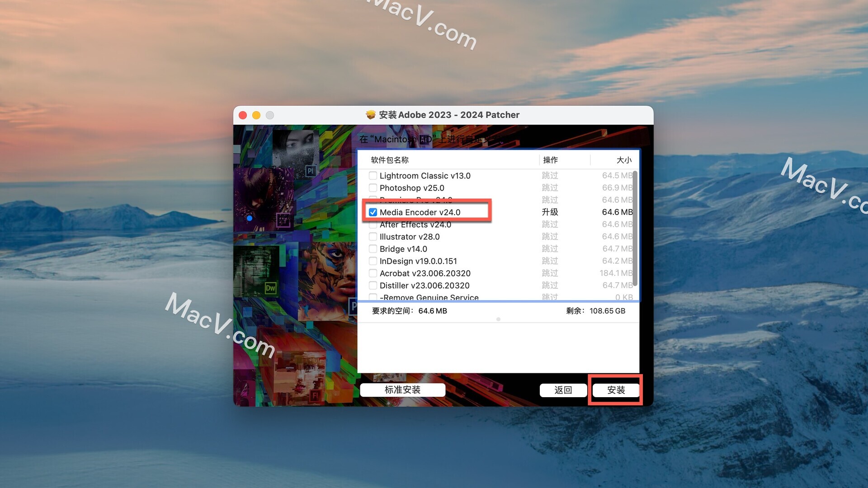Click the 184.1 MB size value for Acrobat
The height and width of the screenshot is (488, 868).
616,273
